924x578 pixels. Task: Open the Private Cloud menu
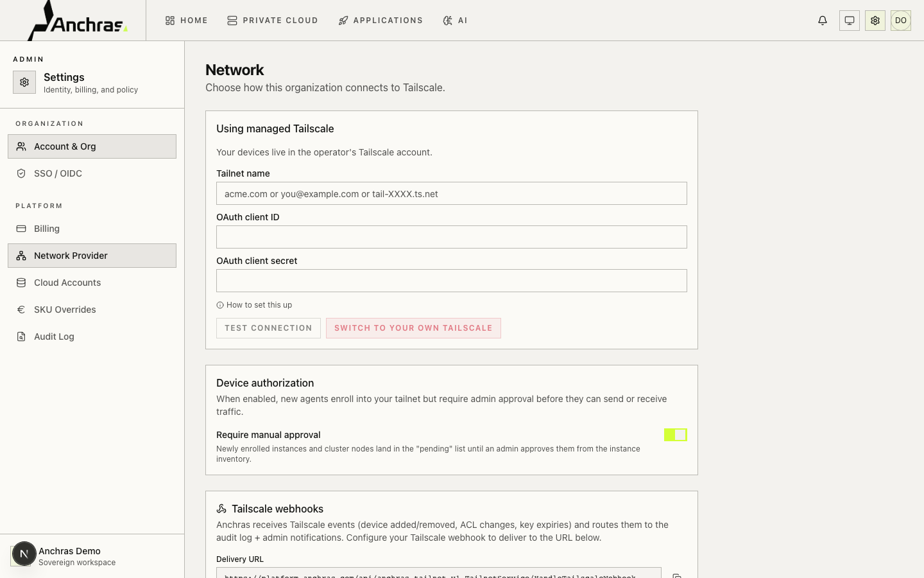[273, 21]
